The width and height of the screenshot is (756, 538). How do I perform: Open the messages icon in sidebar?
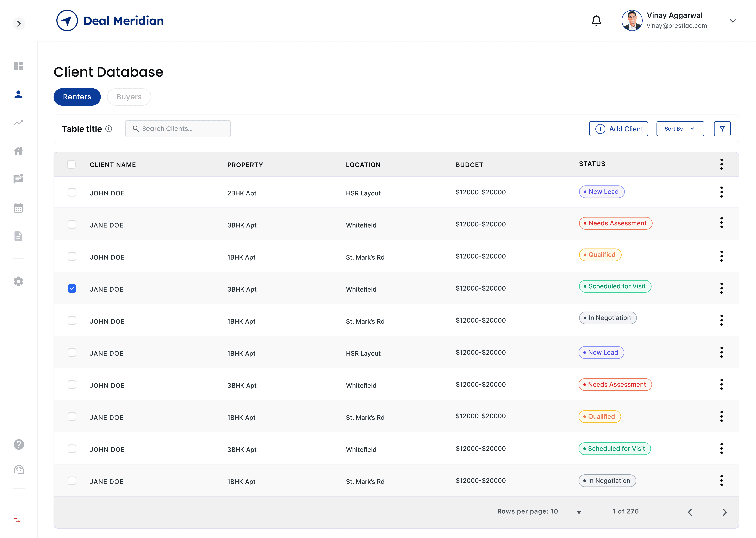click(x=19, y=179)
